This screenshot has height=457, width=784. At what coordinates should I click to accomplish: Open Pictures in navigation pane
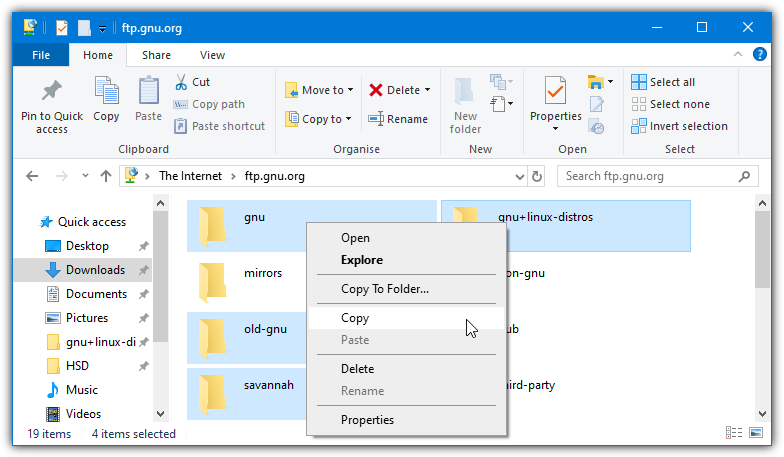pyautogui.click(x=86, y=318)
